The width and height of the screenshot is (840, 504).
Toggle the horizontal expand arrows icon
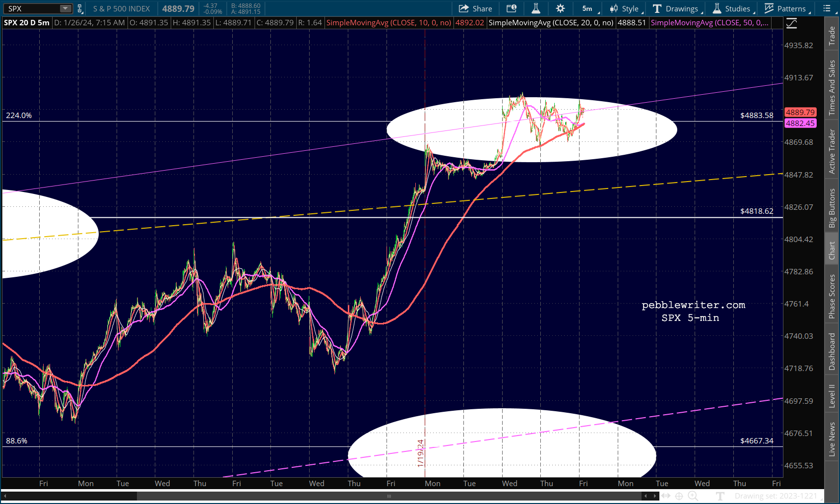pos(666,496)
